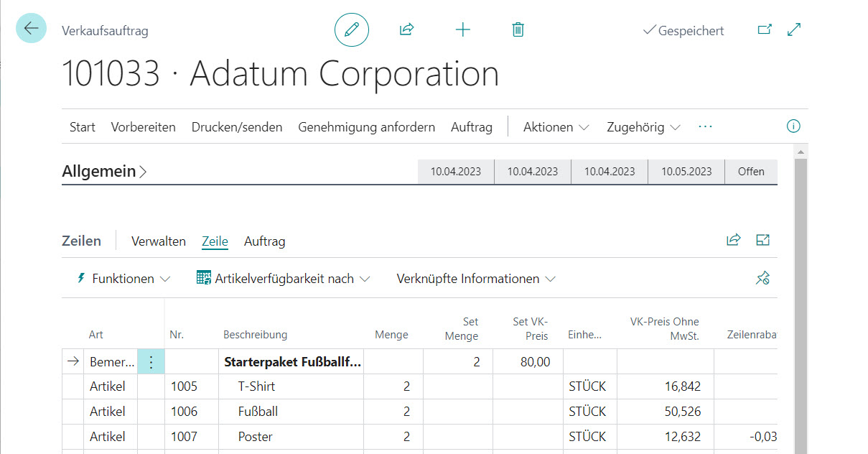Click the Offen status field
Viewport: 868px width, 454px height.
point(751,172)
